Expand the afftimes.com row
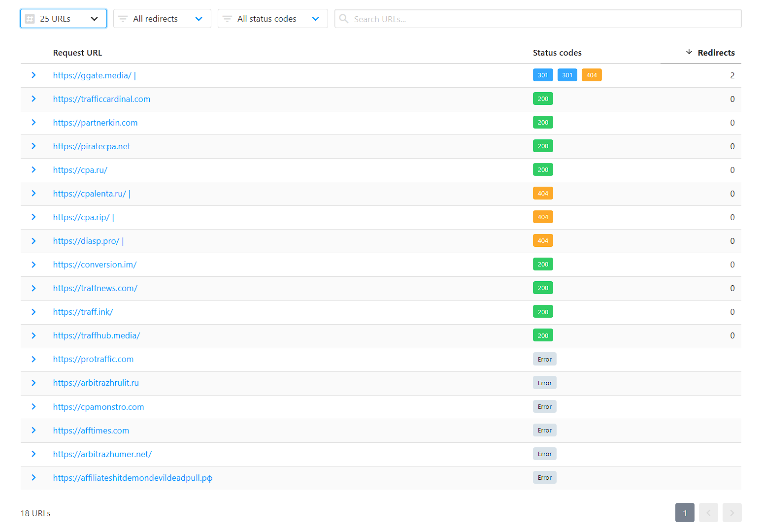763x532 pixels. click(33, 431)
